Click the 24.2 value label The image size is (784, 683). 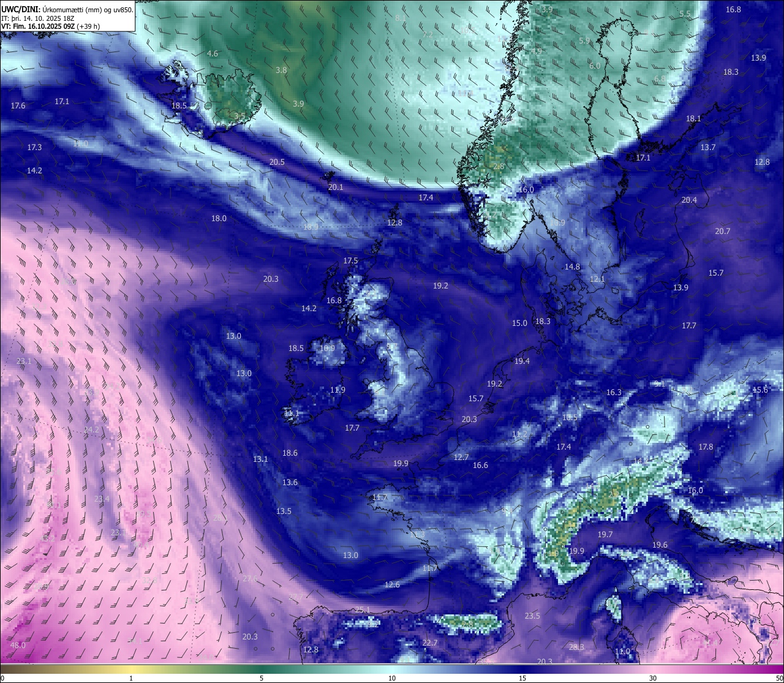(x=91, y=429)
